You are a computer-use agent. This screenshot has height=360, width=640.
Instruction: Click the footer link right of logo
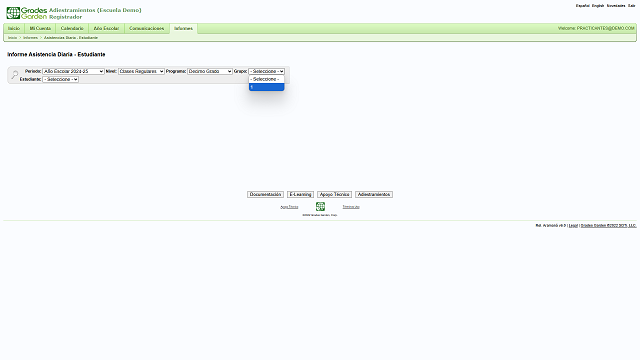coord(351,207)
